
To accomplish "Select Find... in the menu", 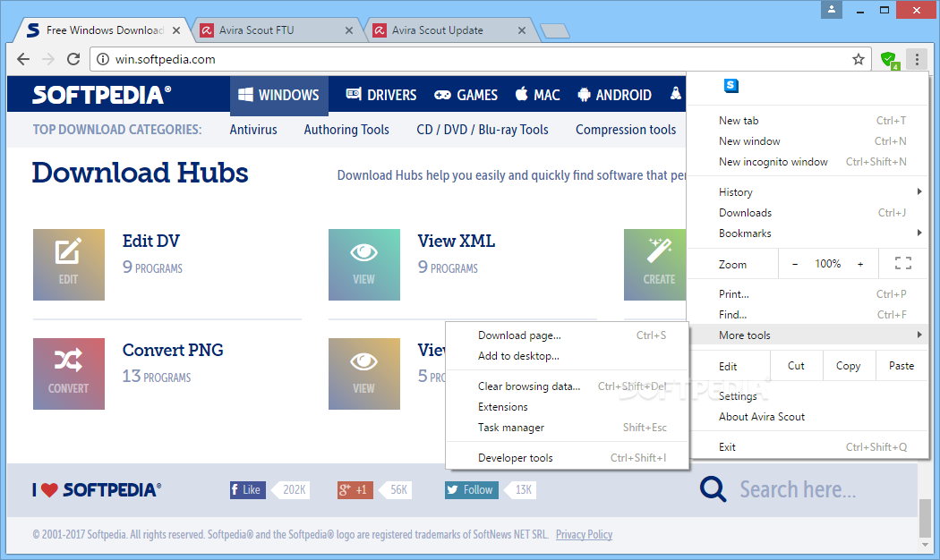I will (807, 314).
